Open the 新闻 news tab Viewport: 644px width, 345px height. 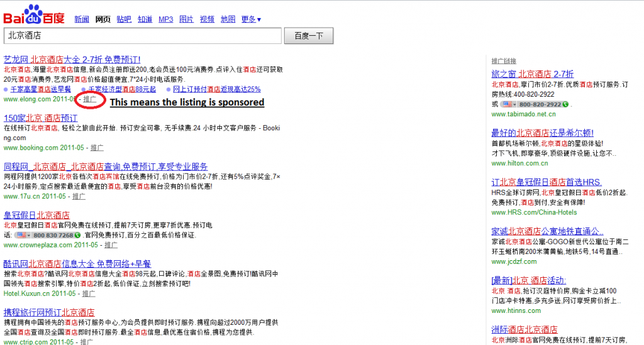pyautogui.click(x=82, y=19)
